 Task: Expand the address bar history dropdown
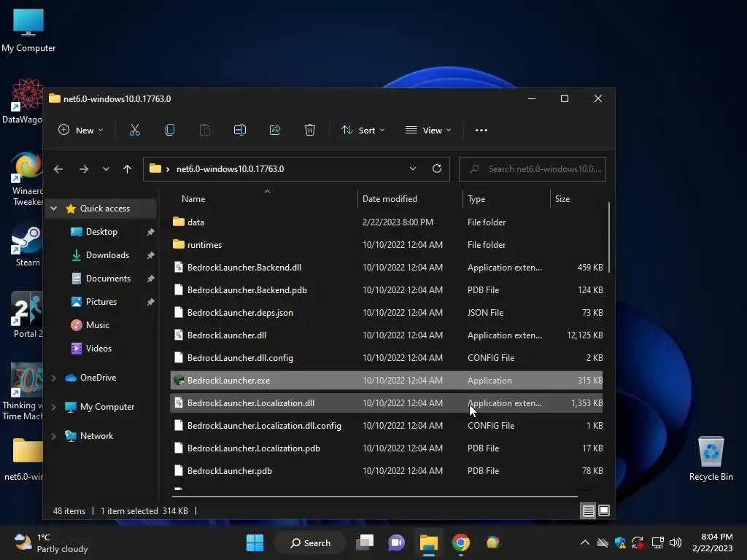tap(413, 168)
